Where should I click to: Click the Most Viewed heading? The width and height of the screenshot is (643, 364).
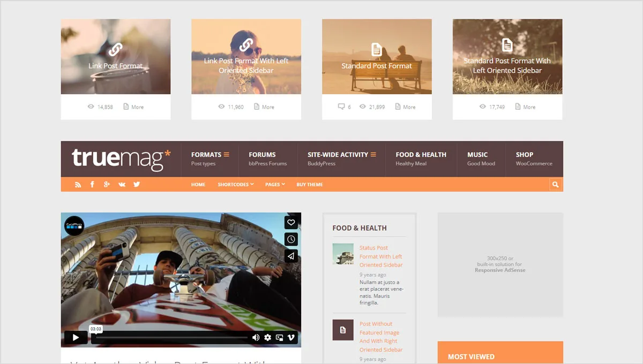471,357
